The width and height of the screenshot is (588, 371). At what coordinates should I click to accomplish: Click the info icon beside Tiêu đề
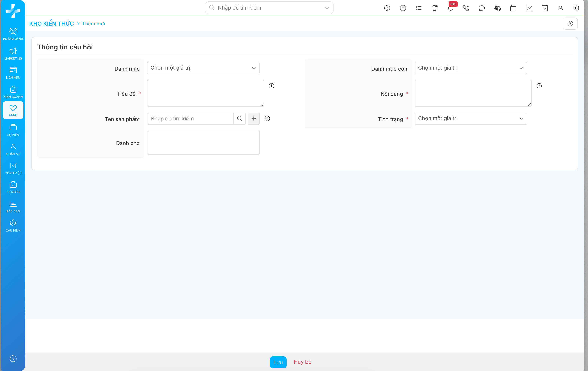click(x=271, y=86)
